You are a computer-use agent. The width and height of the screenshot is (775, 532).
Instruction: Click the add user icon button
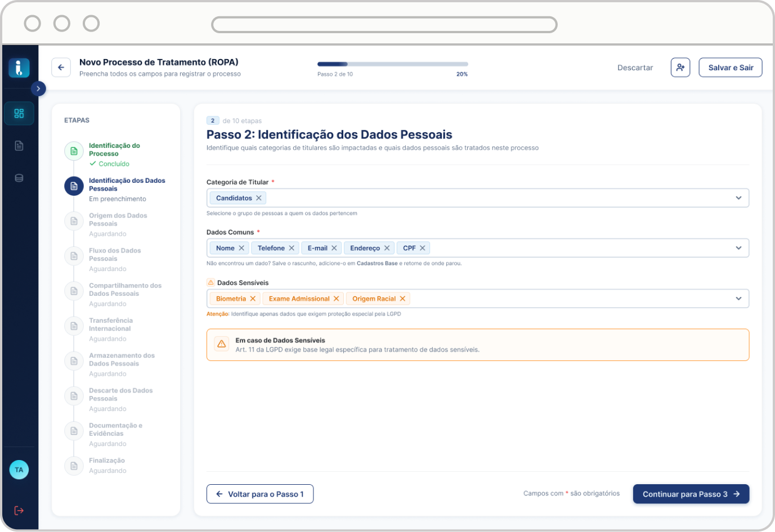[x=680, y=67]
